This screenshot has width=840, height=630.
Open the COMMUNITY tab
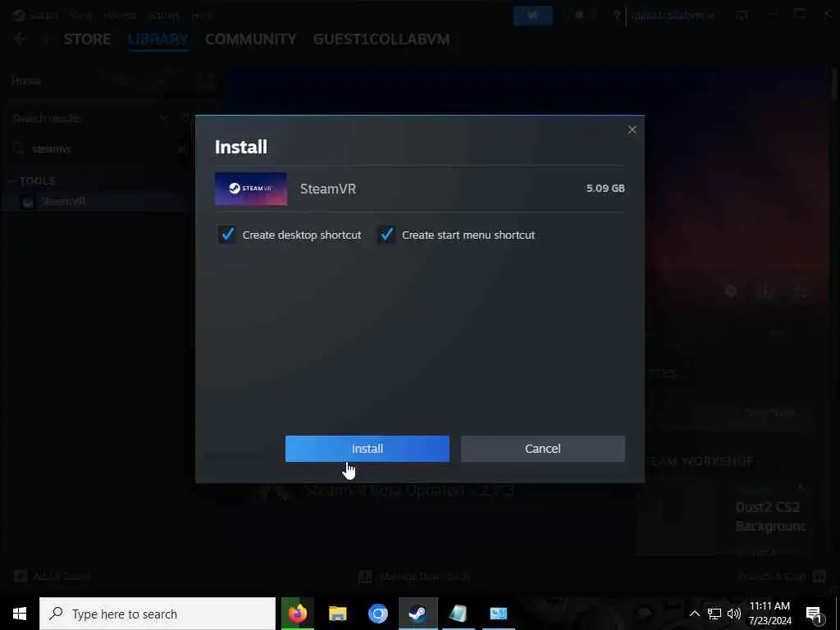tap(251, 39)
